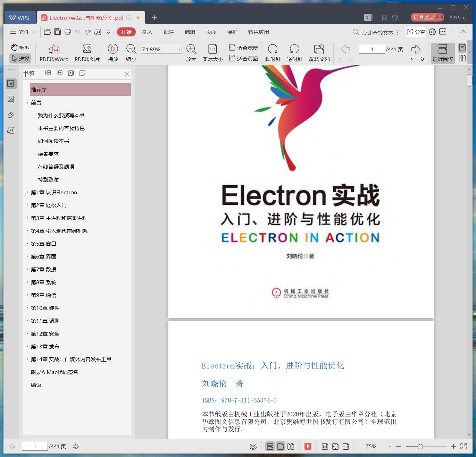This screenshot has height=457, width=476.
Task: Toggle continuous reading mode (连续阅读)
Action: pos(443,53)
